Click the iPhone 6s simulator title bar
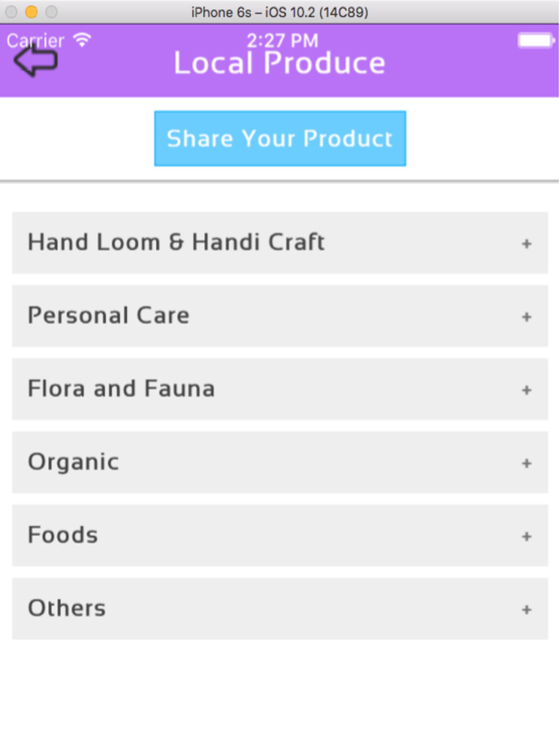Image resolution: width=560 pixels, height=747 pixels. (280, 12)
